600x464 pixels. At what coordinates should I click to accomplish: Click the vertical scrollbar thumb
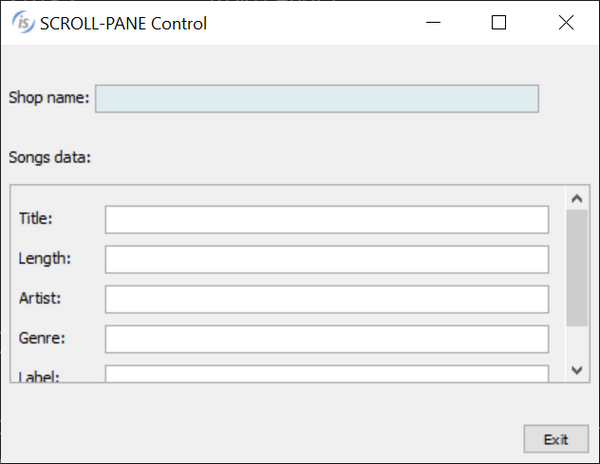pos(576,267)
